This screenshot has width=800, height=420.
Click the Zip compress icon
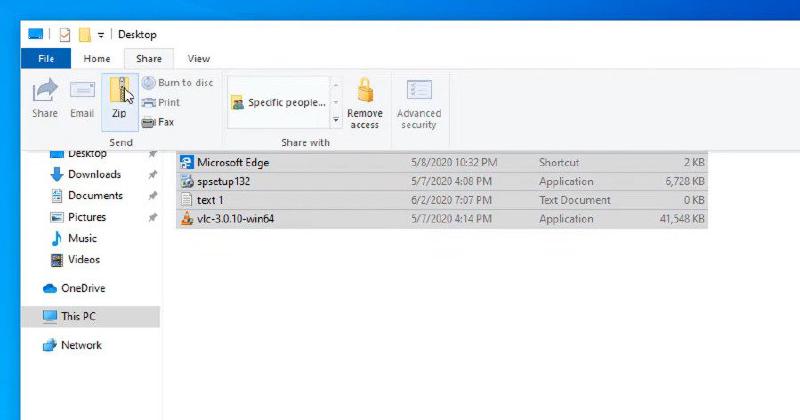pyautogui.click(x=119, y=93)
